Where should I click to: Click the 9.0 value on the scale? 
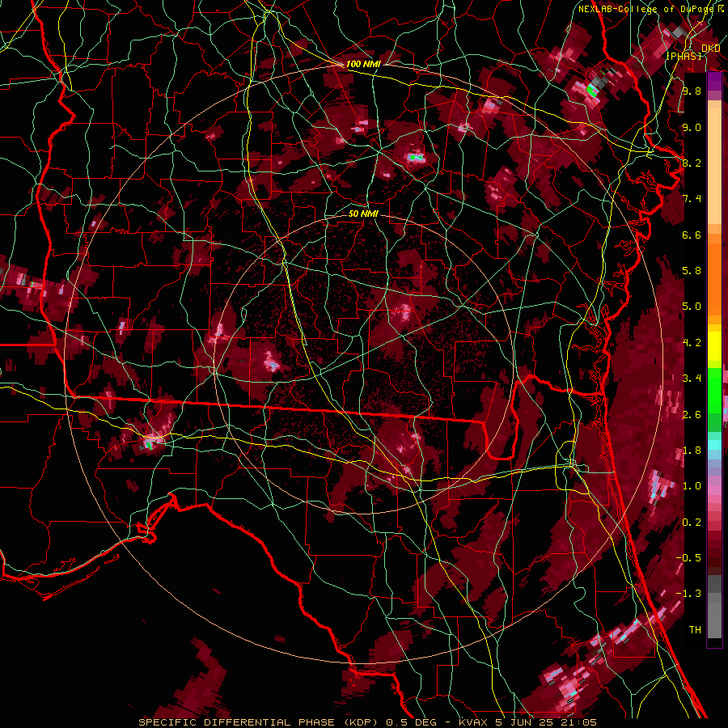point(692,127)
